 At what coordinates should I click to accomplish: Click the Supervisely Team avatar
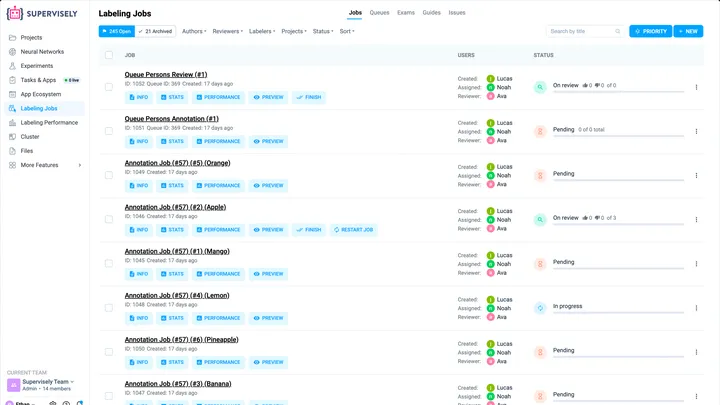13,385
